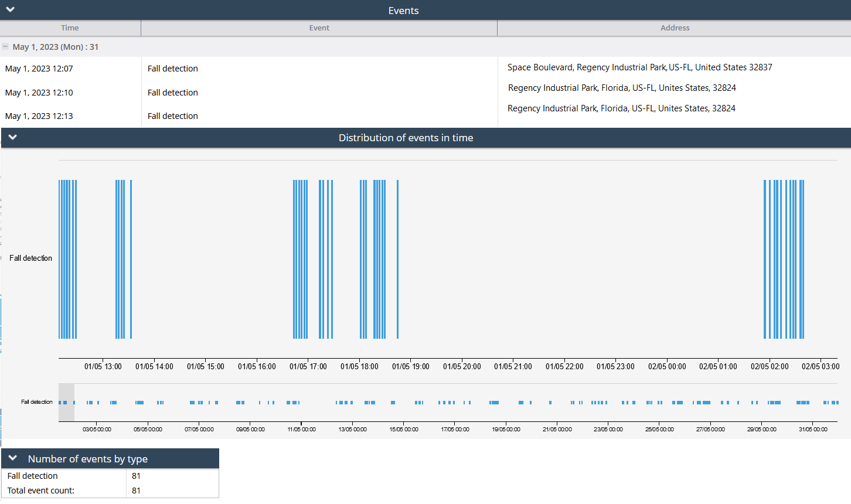The height and width of the screenshot is (504, 851).
Task: Collapse the Events panel chevron
Action: (10, 9)
